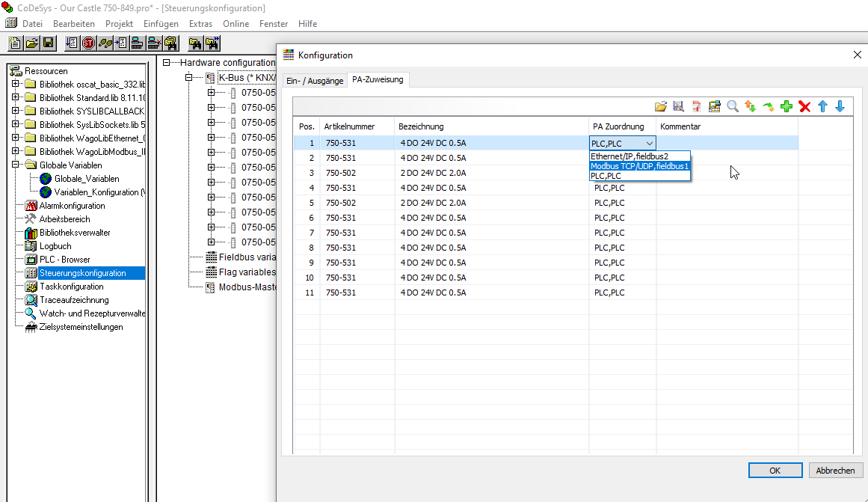Image resolution: width=868 pixels, height=502 pixels.
Task: Save project via floppy disk toolbar icon
Action: point(49,43)
